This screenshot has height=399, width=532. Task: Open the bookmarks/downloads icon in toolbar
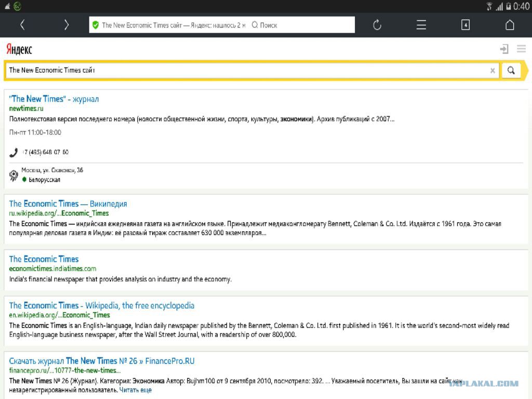coord(465,25)
